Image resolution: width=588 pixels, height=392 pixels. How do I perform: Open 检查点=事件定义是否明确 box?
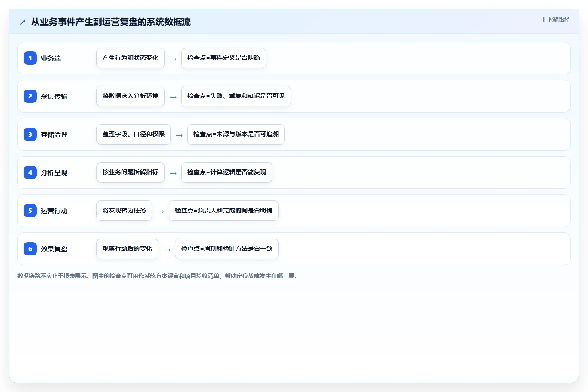click(224, 58)
